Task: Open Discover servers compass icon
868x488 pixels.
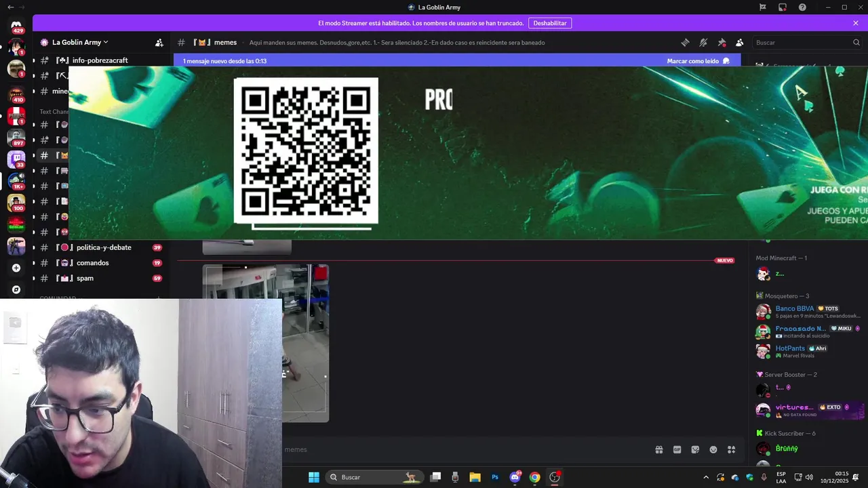Action: (x=16, y=289)
